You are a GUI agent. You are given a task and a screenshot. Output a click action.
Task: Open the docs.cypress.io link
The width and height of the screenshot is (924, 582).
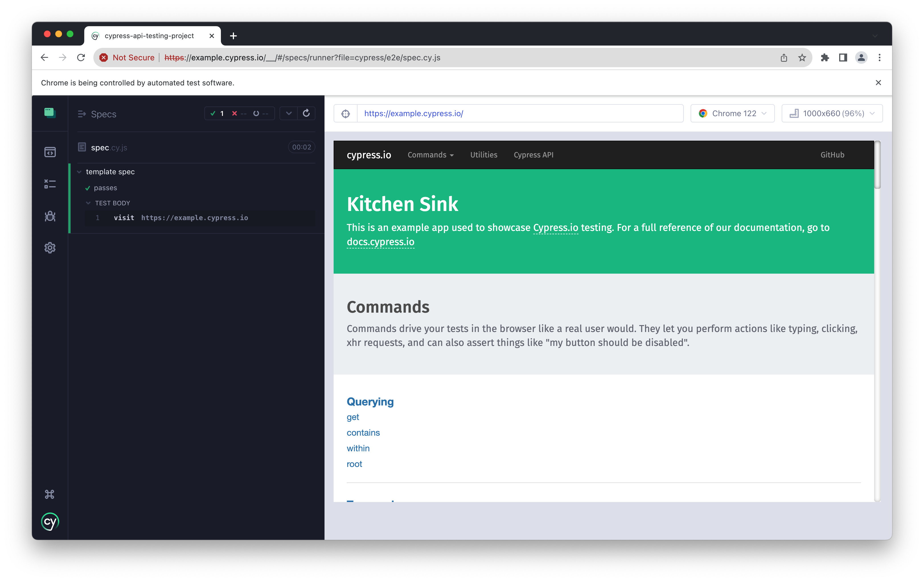click(x=380, y=241)
